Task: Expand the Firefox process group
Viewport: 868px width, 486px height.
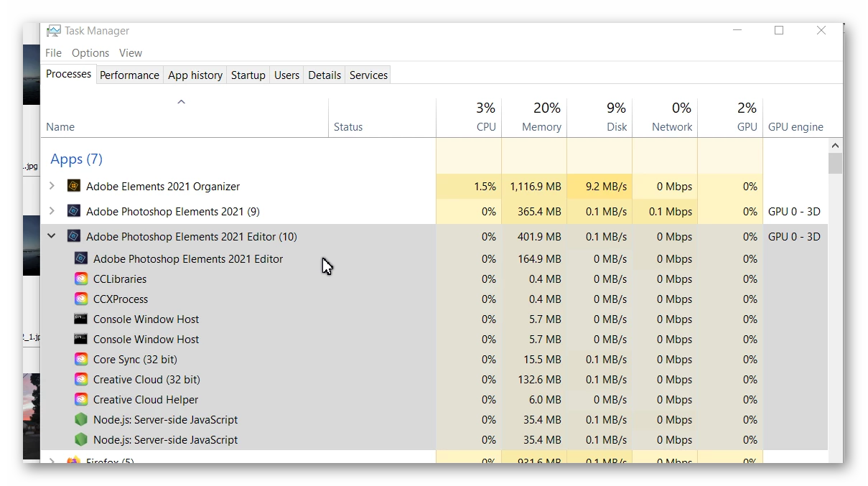Action: point(52,459)
